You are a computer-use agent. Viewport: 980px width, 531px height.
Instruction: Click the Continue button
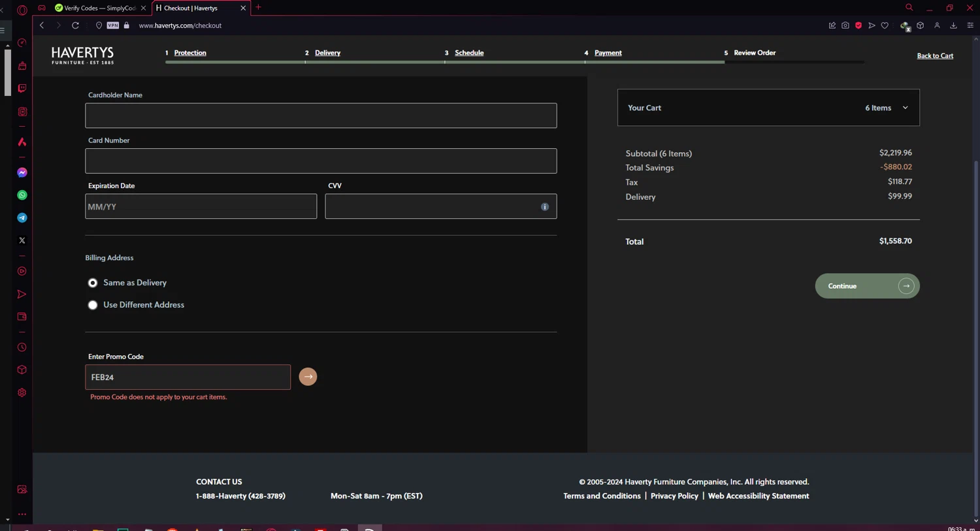pyautogui.click(x=867, y=286)
